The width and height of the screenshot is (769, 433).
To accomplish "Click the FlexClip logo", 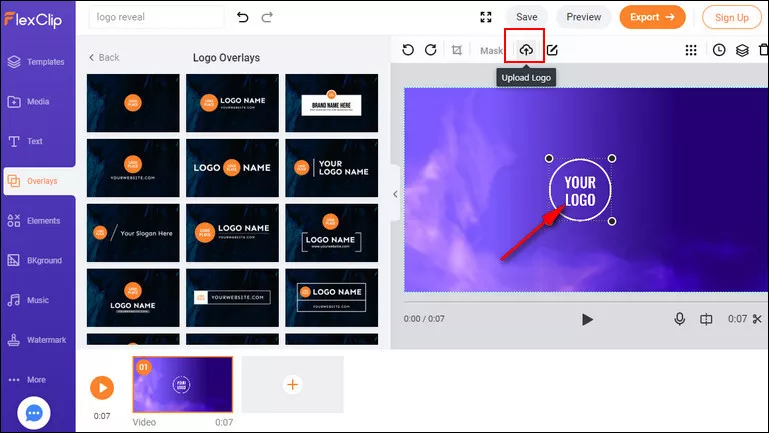I will (x=33, y=20).
